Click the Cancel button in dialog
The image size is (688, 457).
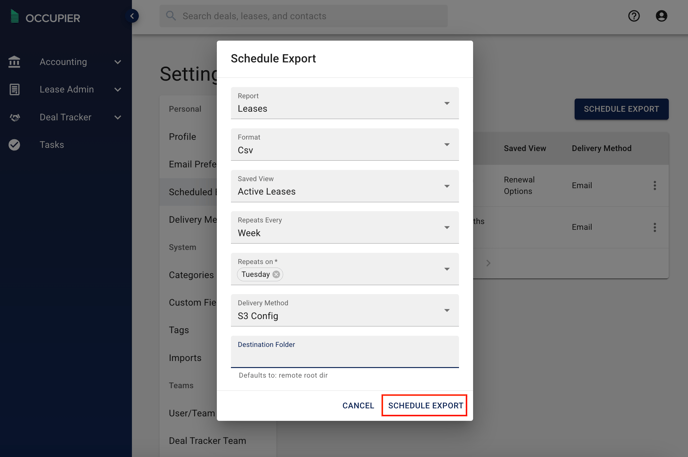coord(358,406)
